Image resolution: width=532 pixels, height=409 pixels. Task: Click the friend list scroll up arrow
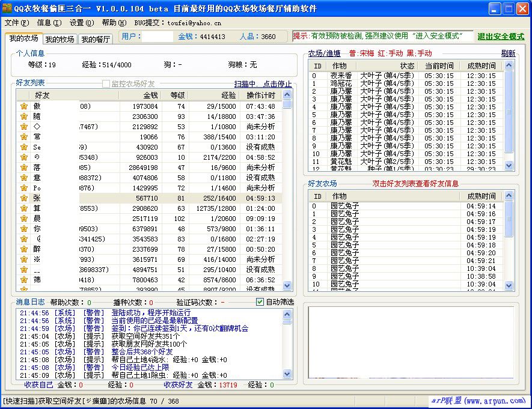click(x=287, y=95)
